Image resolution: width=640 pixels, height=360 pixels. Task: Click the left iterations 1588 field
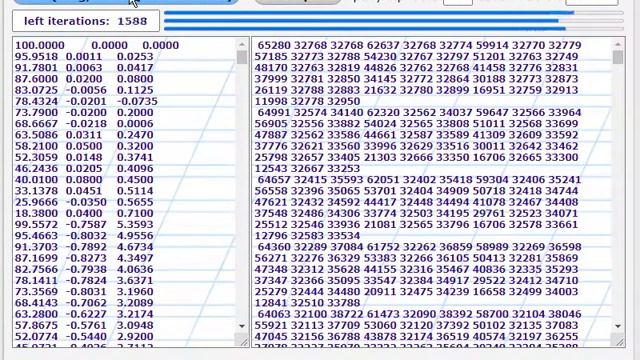pyautogui.click(x=86, y=21)
